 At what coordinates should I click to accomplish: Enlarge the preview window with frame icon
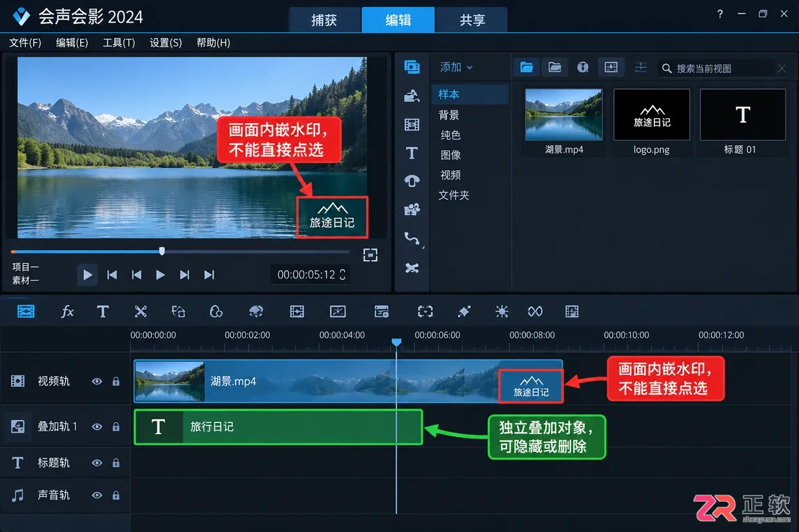tap(370, 255)
